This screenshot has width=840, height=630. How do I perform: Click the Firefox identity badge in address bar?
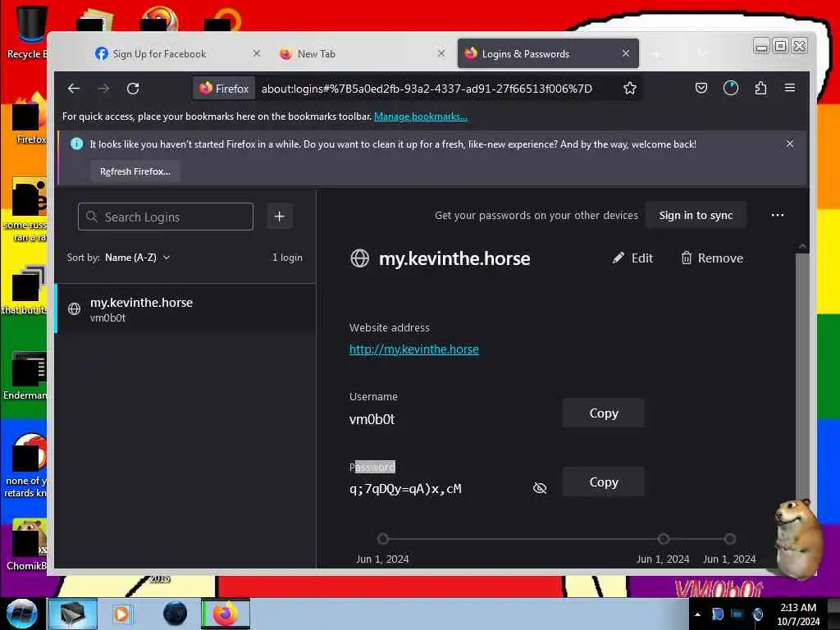click(x=224, y=89)
